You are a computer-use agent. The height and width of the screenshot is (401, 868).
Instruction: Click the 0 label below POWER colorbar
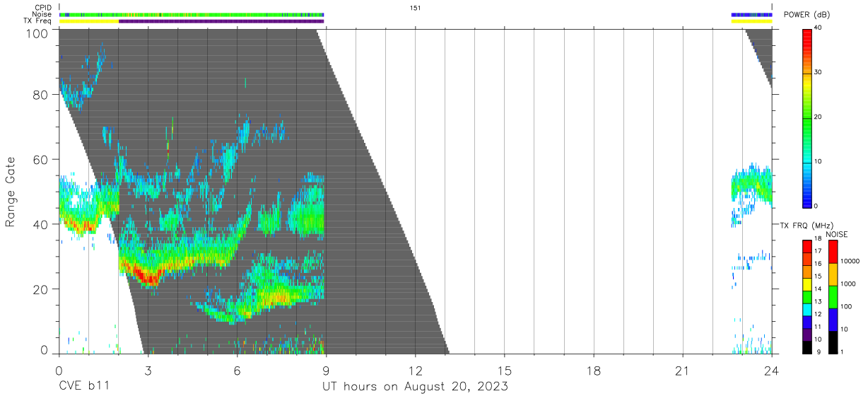coord(816,206)
